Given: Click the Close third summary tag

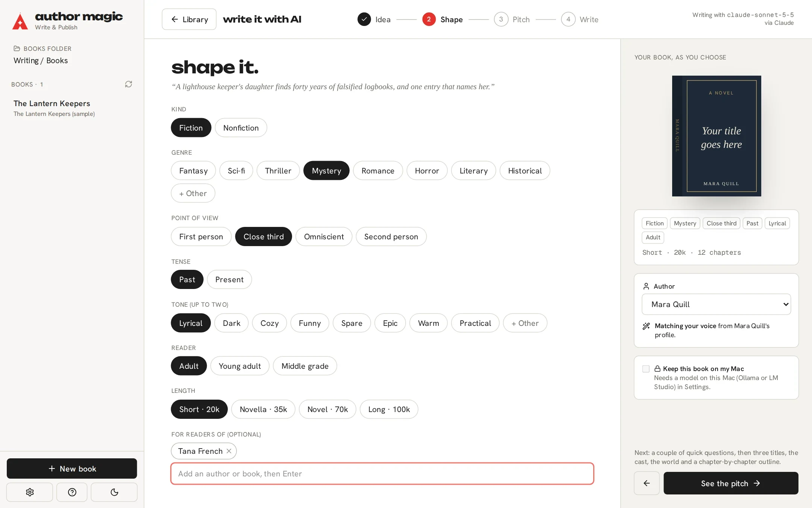Looking at the screenshot, I should click(721, 224).
